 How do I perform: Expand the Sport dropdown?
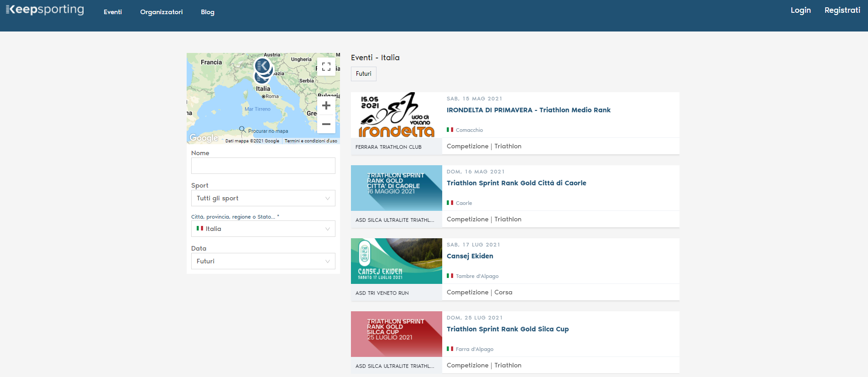tap(263, 198)
